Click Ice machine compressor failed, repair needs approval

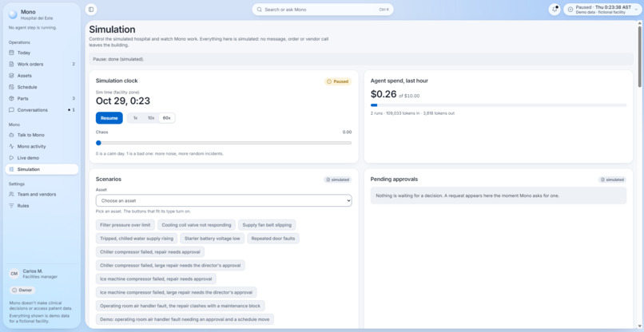pos(156,279)
